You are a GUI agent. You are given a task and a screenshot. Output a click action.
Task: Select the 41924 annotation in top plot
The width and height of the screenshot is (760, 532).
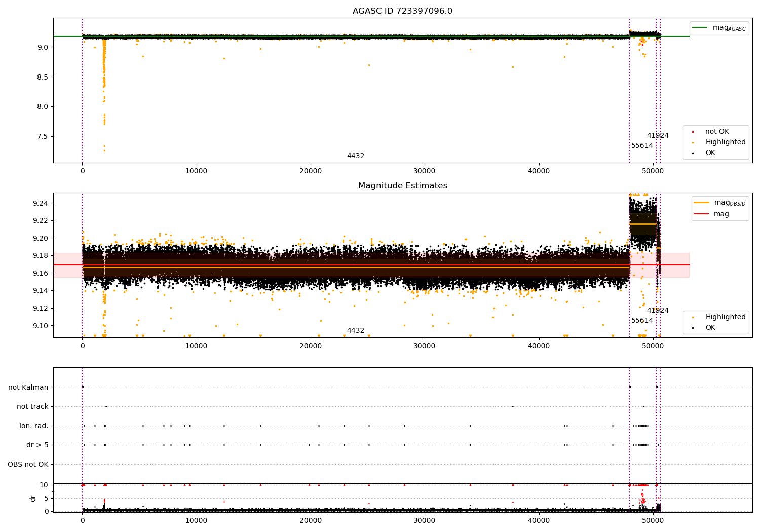pos(658,136)
